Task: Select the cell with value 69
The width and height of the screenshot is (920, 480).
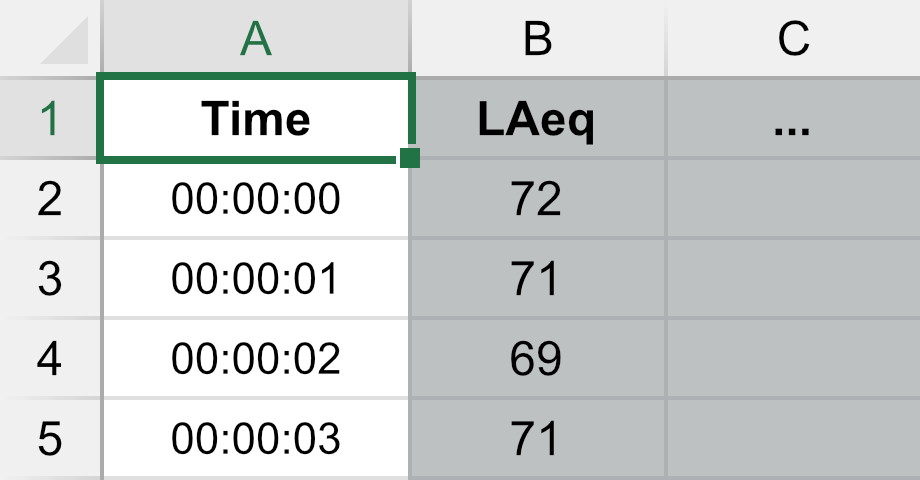Action: pos(537,358)
